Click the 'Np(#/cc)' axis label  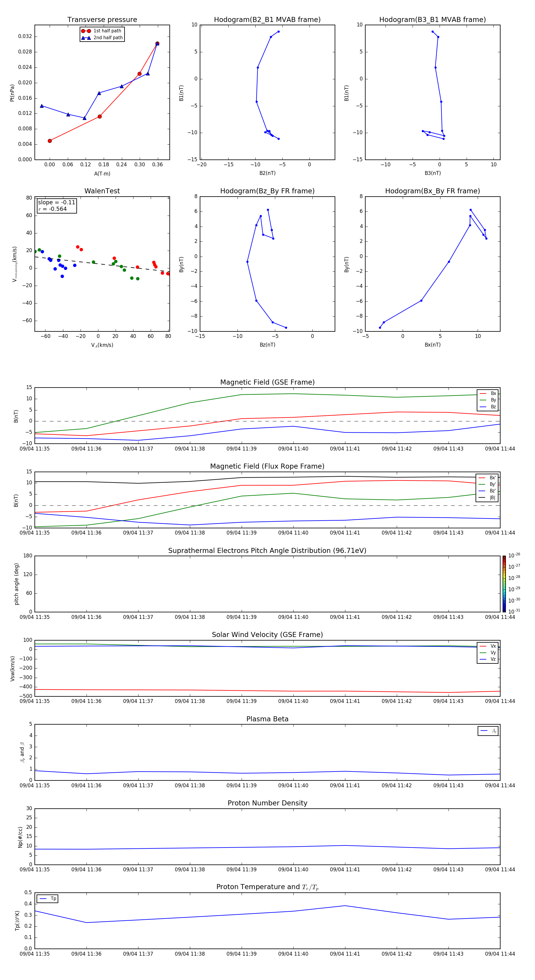coord(20,837)
